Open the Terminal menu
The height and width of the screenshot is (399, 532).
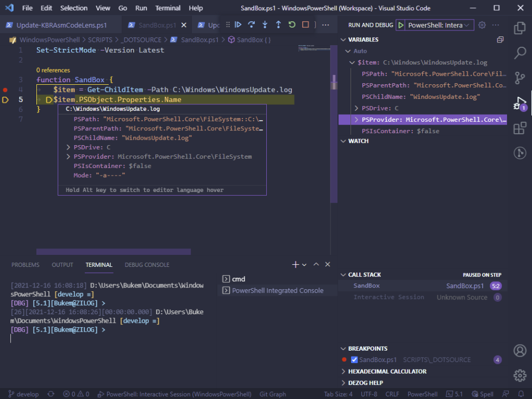pos(167,8)
